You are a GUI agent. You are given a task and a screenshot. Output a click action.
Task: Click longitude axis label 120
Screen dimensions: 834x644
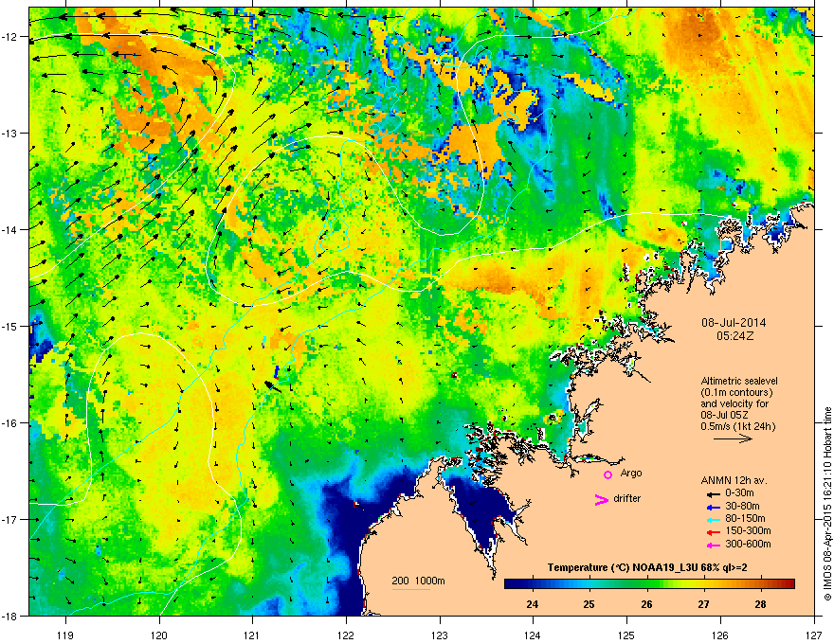(159, 635)
